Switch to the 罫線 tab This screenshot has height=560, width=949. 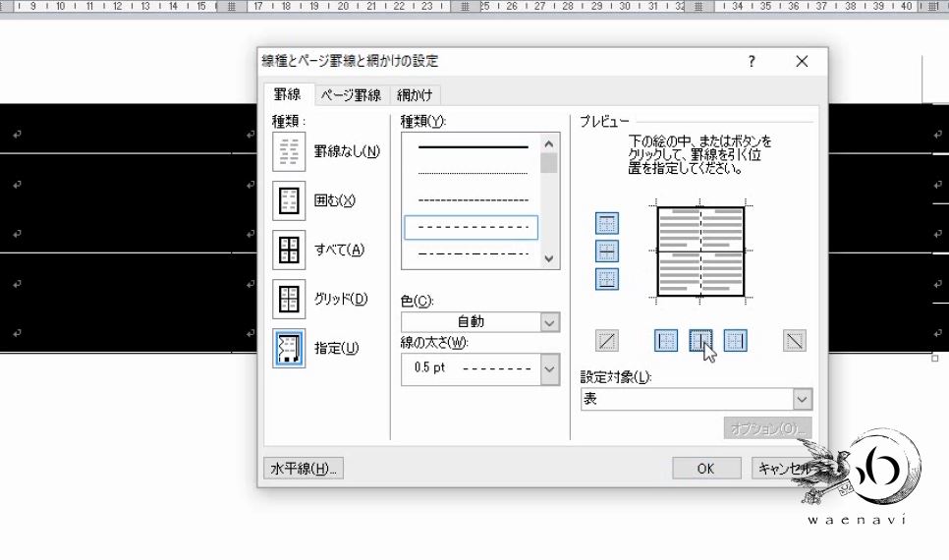pyautogui.click(x=288, y=94)
